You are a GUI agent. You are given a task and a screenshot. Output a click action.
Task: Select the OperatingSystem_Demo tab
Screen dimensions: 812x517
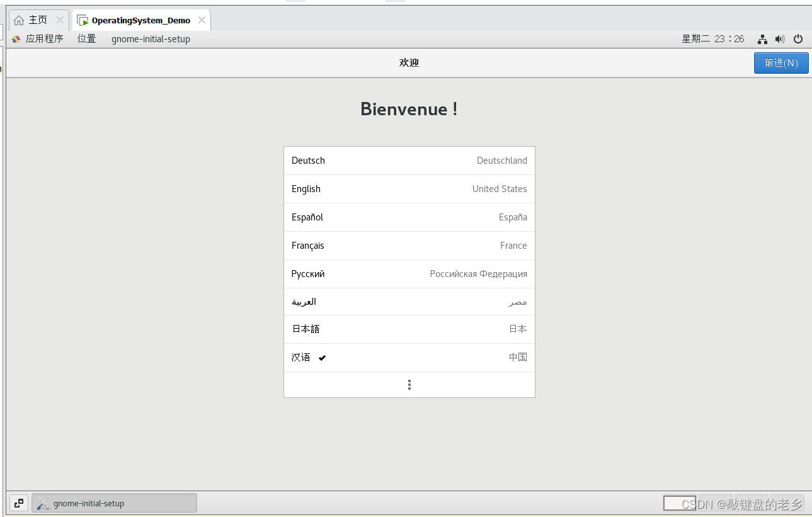[x=141, y=20]
